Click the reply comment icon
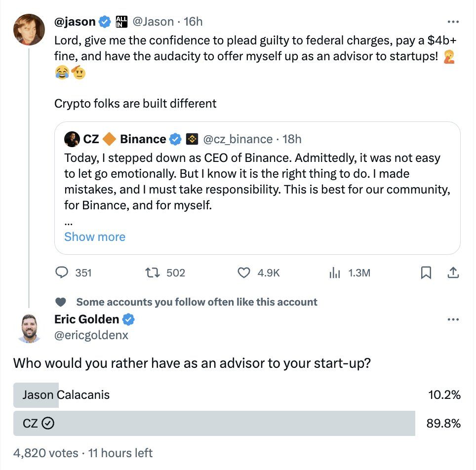Image resolution: width=476 pixels, height=470 pixels. tap(62, 273)
